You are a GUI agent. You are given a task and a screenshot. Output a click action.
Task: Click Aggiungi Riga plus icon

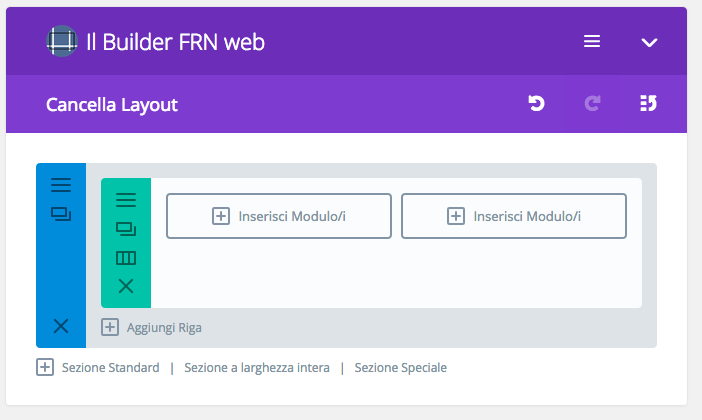110,327
